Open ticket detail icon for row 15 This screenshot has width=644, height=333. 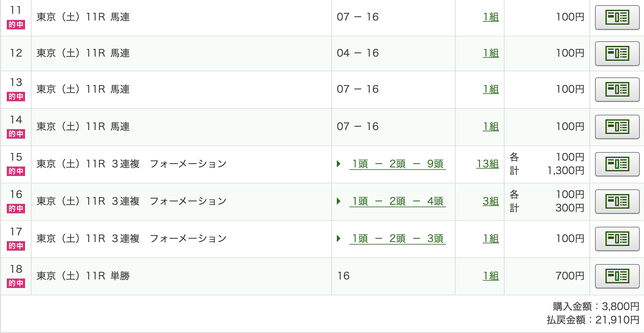(x=617, y=164)
